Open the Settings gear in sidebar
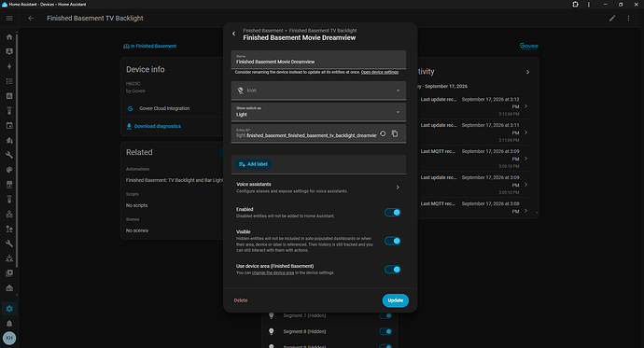 [9, 309]
